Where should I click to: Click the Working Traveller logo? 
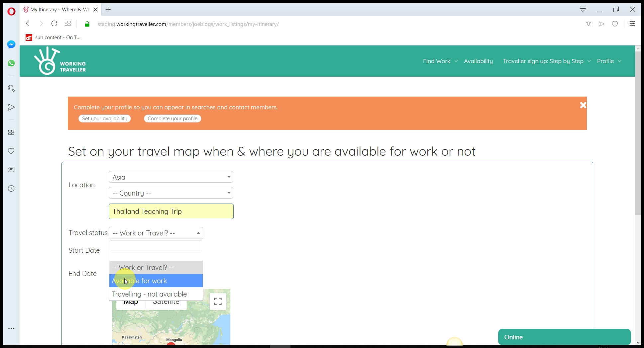60,61
